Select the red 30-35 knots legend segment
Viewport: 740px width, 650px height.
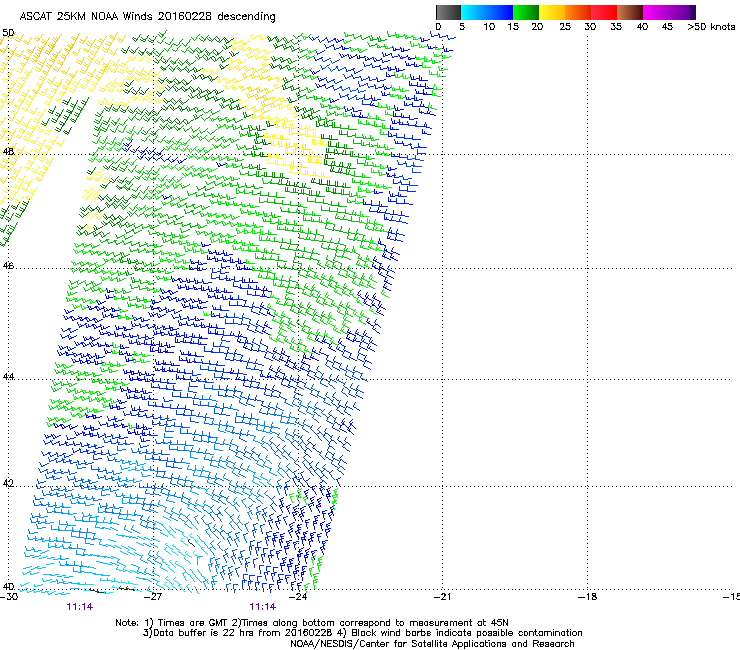tap(604, 12)
